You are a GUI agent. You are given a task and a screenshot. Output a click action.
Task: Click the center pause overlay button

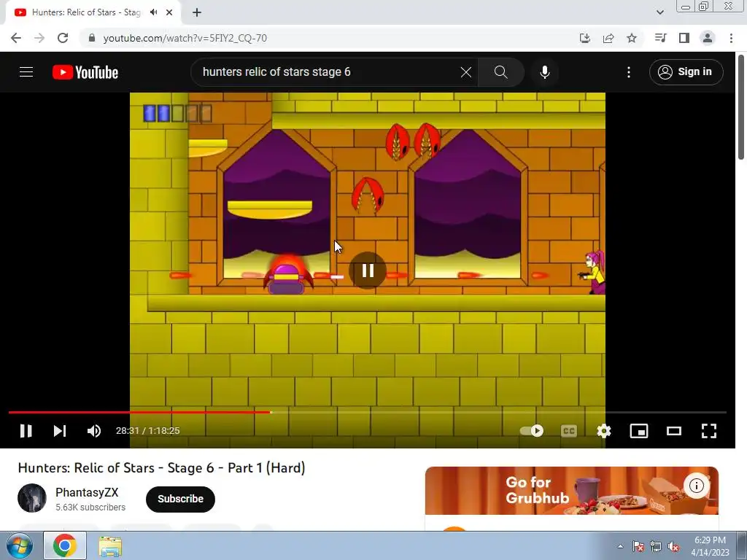[368, 271]
